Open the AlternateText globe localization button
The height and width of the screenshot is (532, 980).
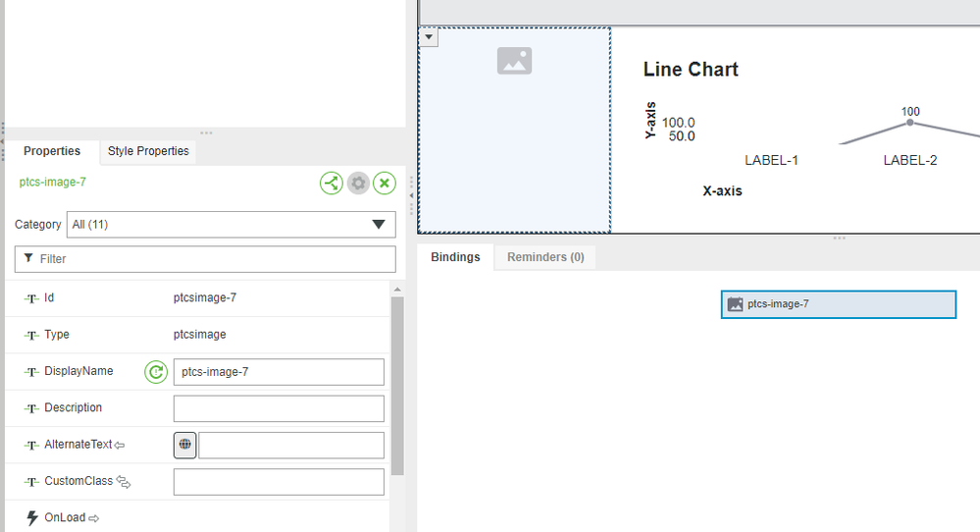click(x=185, y=445)
